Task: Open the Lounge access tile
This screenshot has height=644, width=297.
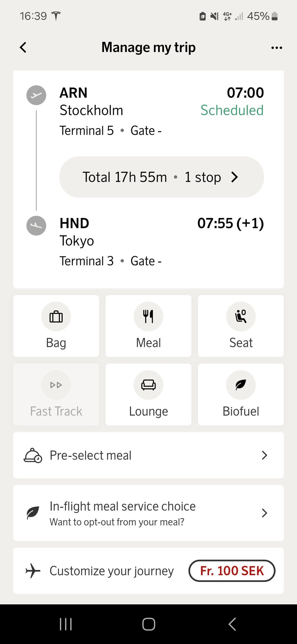Action: click(148, 394)
